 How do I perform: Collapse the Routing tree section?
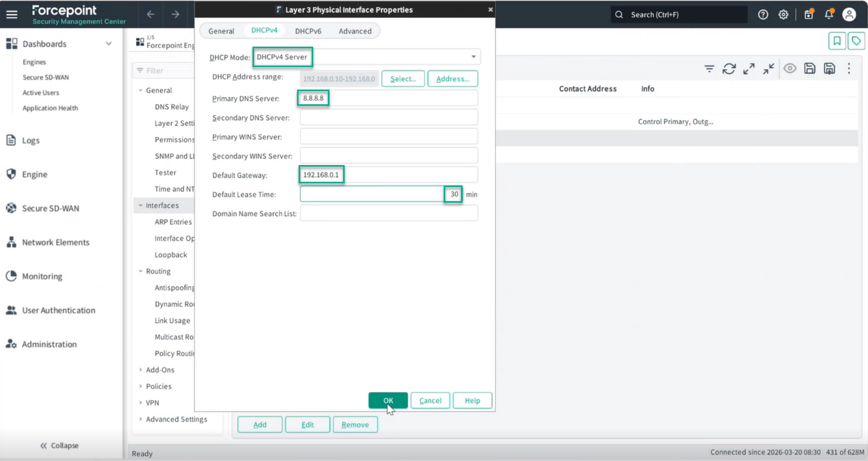[x=140, y=271]
